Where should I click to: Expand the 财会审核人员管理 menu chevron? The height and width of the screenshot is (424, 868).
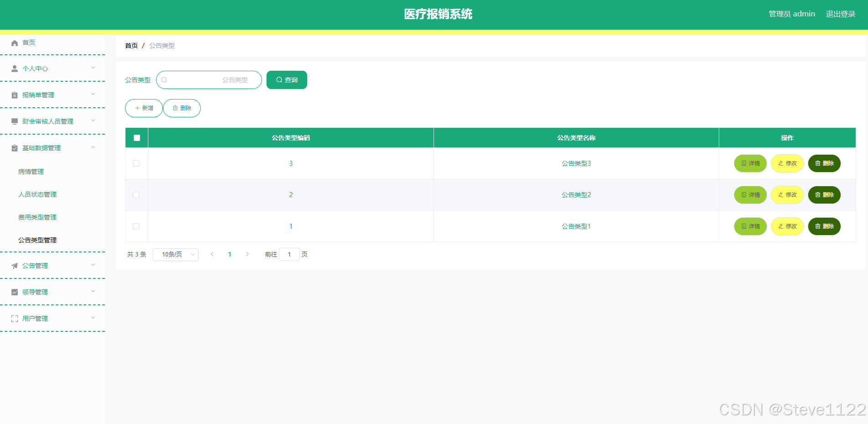coord(93,120)
